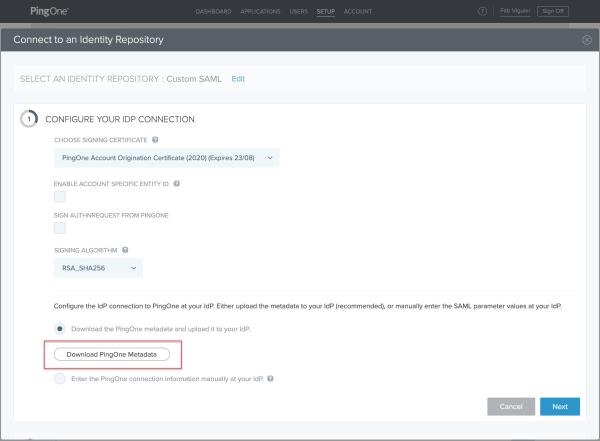This screenshot has width=600, height=441.
Task: Open the Account tab
Action: (358, 11)
